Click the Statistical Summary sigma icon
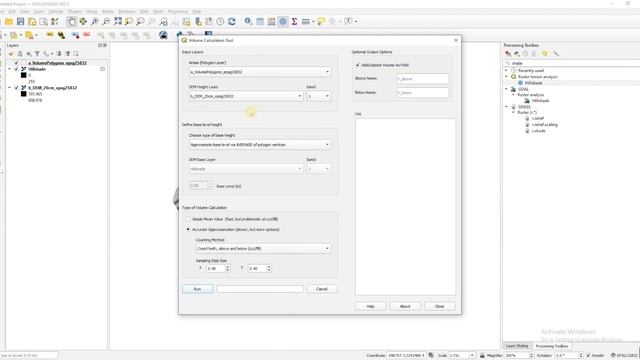This screenshot has height=360, width=640. (294, 22)
